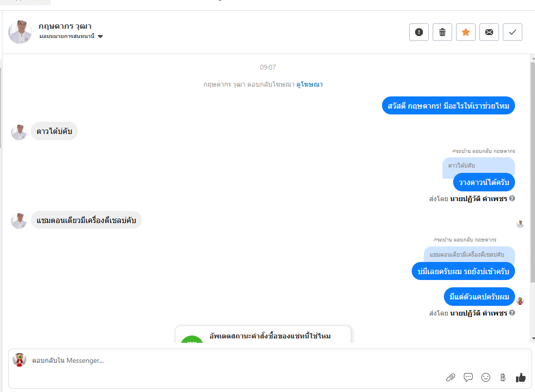Mark conversation unread with envelope icon

click(489, 32)
